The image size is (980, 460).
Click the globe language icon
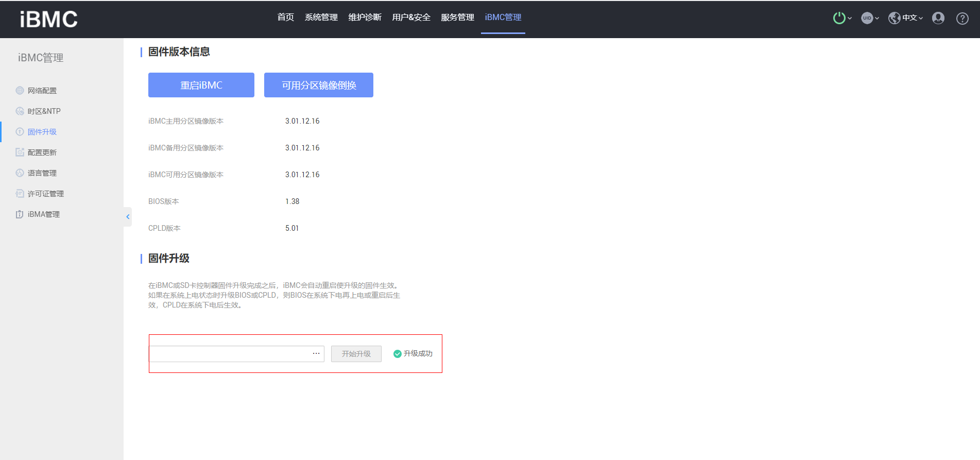[895, 18]
